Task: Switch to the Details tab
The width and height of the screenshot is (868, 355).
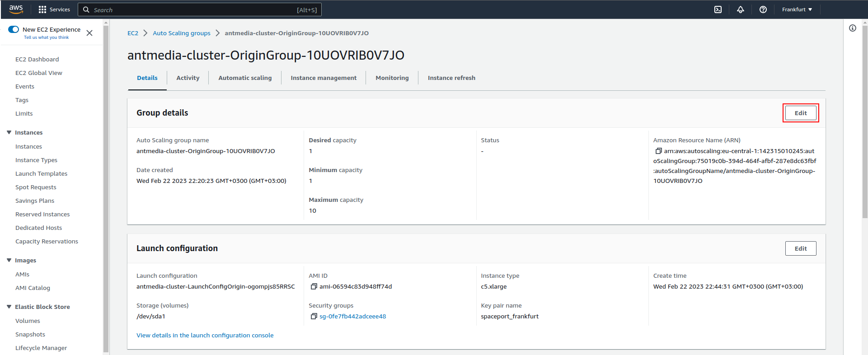Action: (147, 78)
